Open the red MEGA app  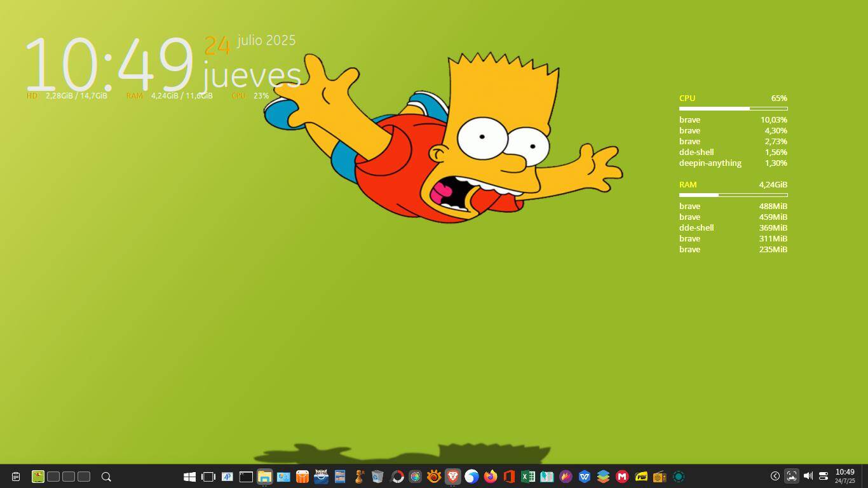pyautogui.click(x=622, y=477)
